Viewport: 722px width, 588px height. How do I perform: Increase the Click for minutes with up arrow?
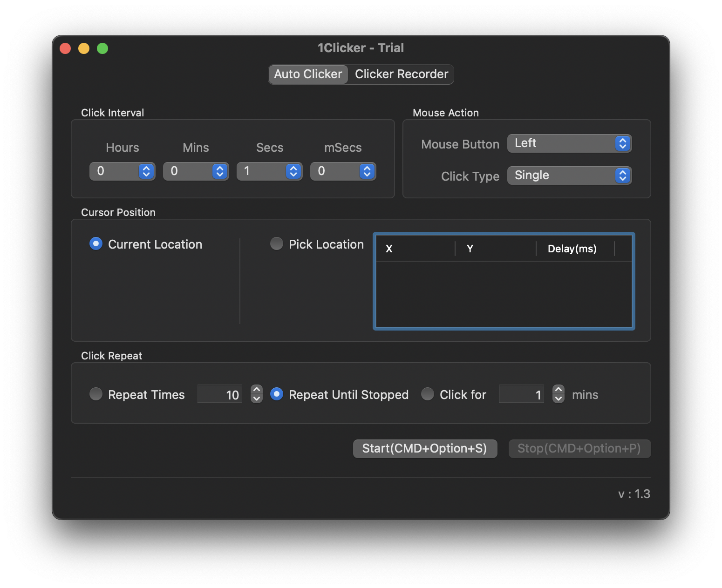point(559,390)
